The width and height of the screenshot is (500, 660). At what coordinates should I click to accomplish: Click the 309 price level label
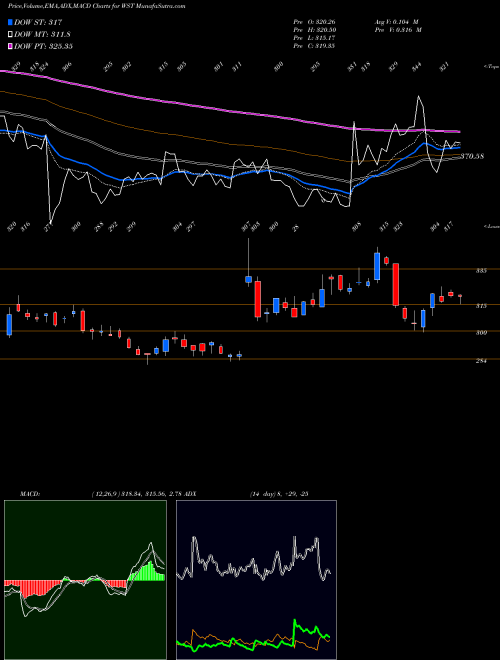pos(481,333)
